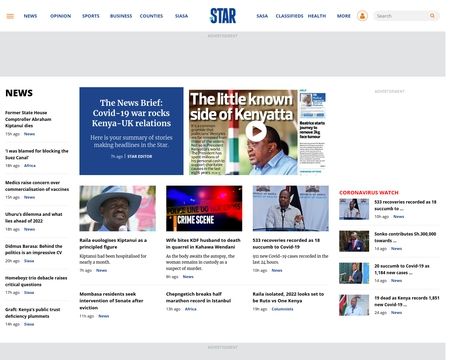Open Coronavirus Watch section heading
The height and width of the screenshot is (360, 450).
click(x=369, y=192)
